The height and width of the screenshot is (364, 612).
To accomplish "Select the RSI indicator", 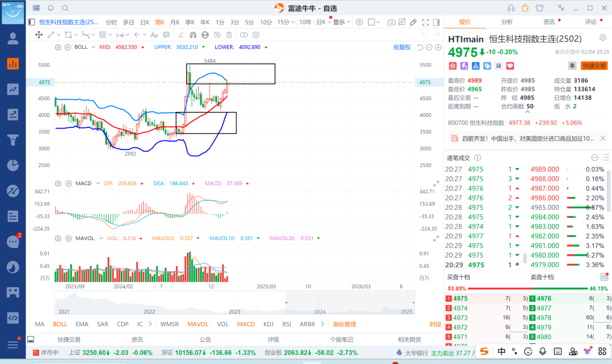I will tap(287, 324).
